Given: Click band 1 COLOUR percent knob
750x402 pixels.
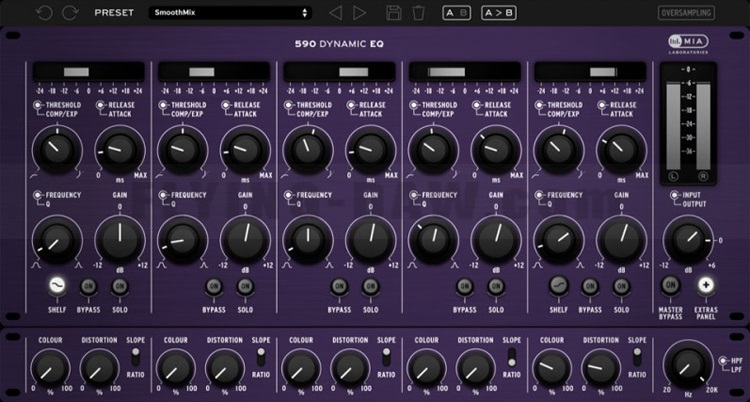Looking at the screenshot, I should pos(50,369).
